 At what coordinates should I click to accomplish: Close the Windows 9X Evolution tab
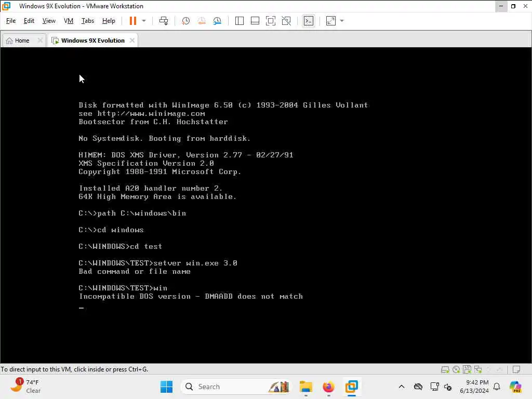132,41
